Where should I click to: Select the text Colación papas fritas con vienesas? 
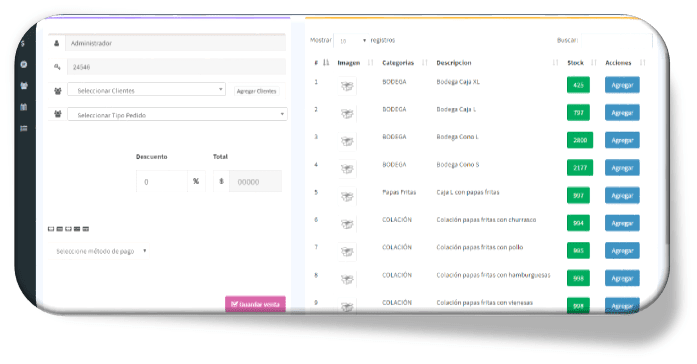(485, 303)
